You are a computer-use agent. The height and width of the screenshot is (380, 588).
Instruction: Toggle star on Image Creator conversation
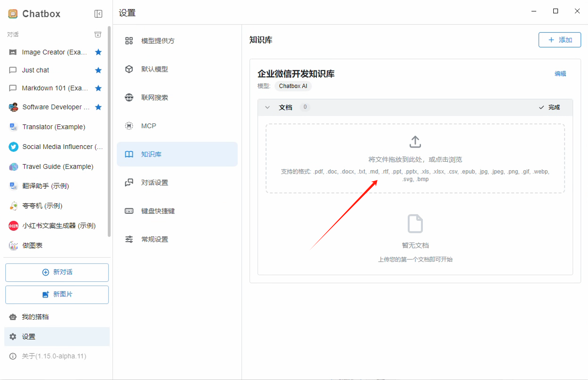(x=98, y=52)
